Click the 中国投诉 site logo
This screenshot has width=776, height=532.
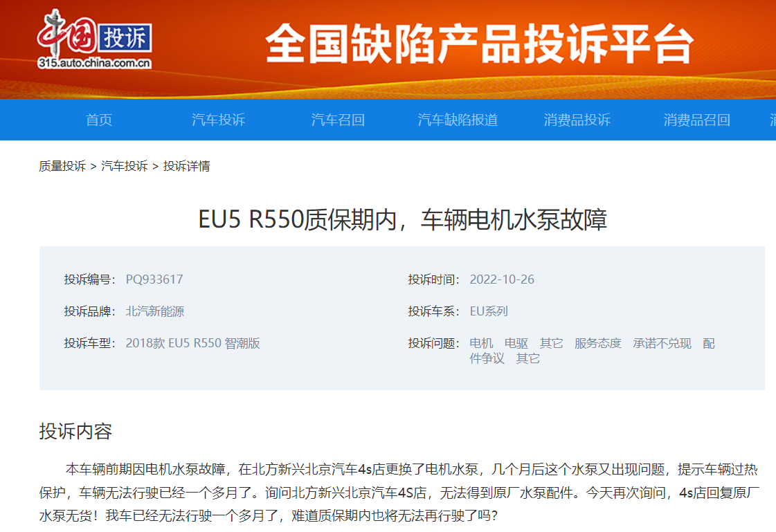point(94,39)
